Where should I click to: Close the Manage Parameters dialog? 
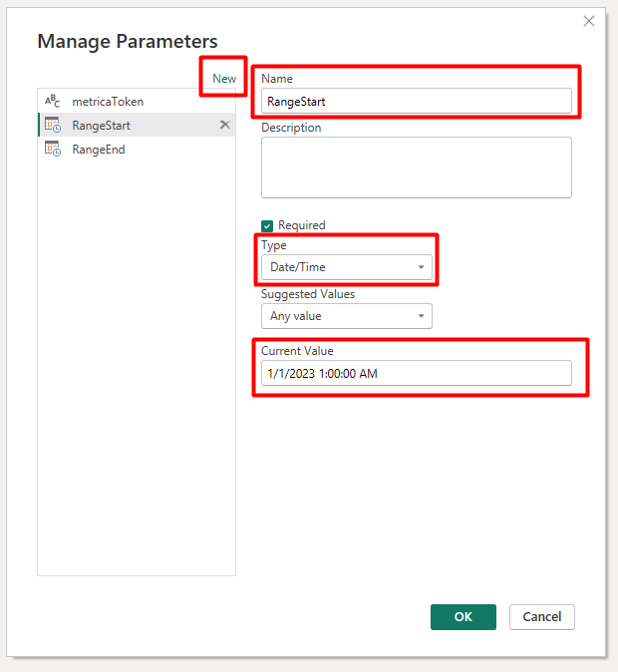[589, 21]
